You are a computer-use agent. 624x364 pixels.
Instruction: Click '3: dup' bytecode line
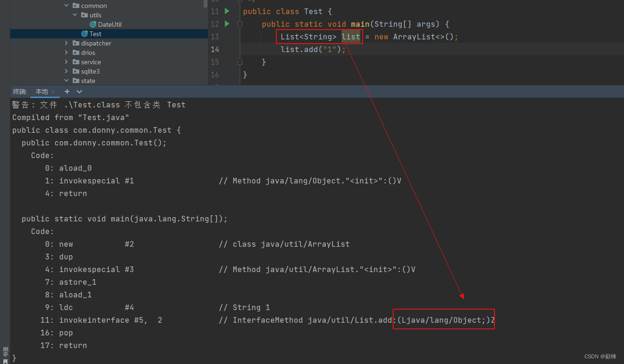pyautogui.click(x=59, y=257)
